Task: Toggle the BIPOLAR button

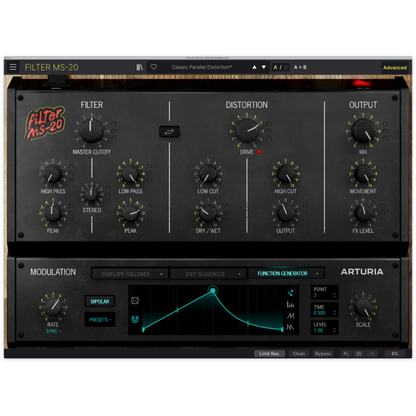Action: 100,301
